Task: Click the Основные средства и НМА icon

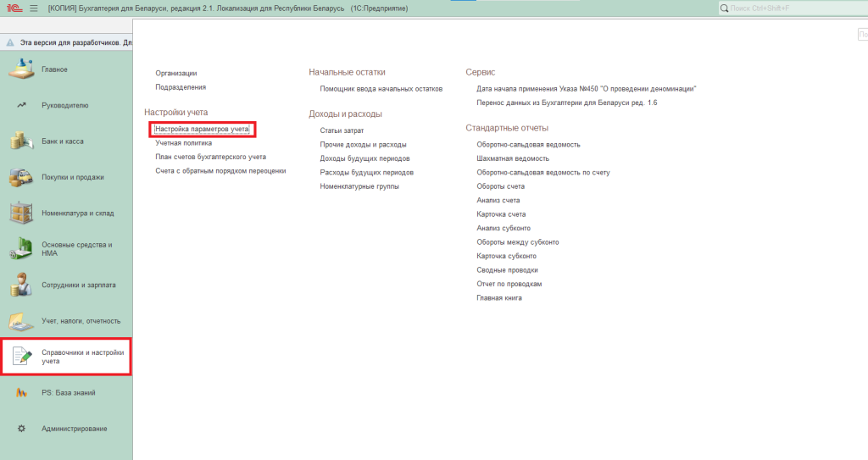Action: pos(21,249)
